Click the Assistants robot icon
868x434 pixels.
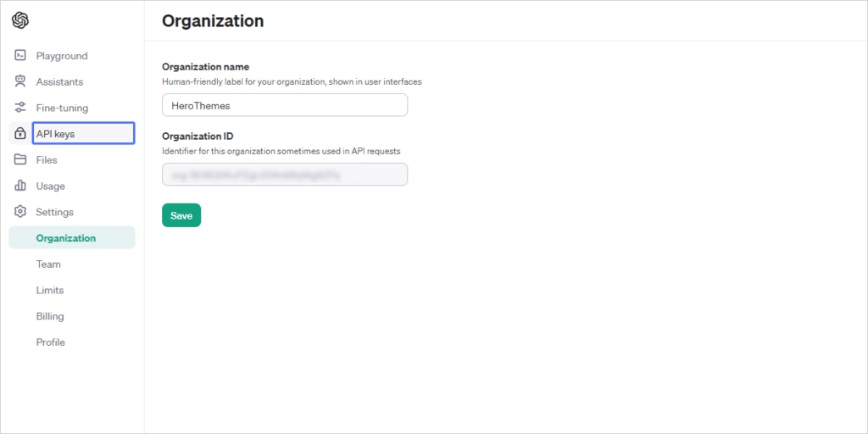click(x=20, y=82)
